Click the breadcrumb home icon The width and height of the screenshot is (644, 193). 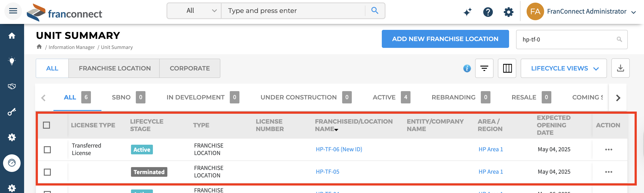[39, 47]
